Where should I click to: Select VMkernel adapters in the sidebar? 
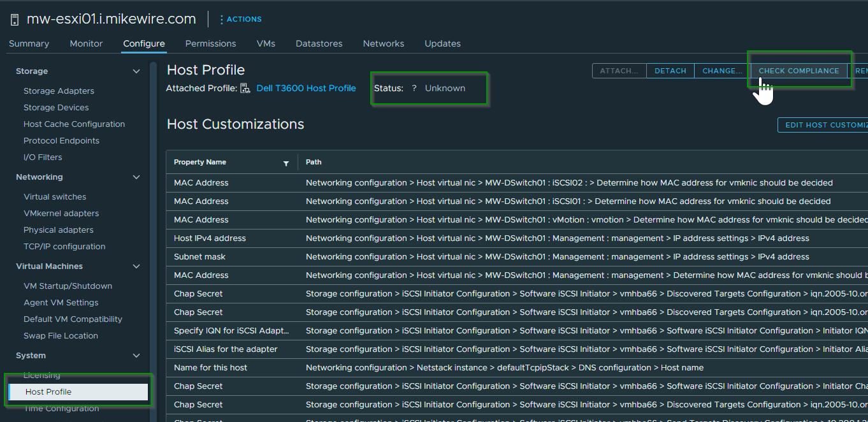pos(60,213)
